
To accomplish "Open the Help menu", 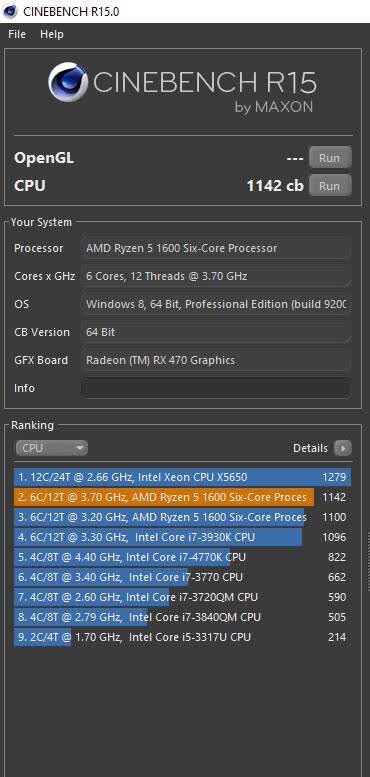I will tap(52, 34).
